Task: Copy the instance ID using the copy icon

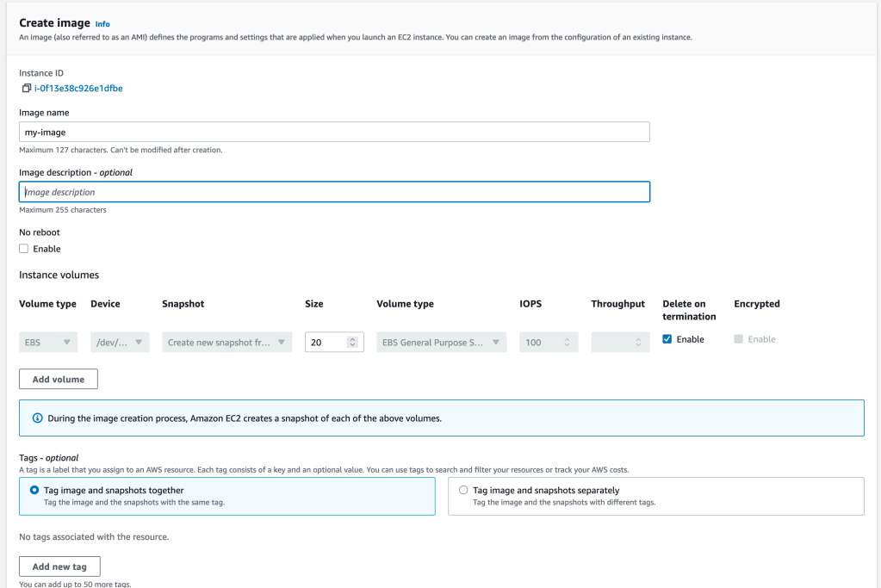Action: pyautogui.click(x=26, y=88)
